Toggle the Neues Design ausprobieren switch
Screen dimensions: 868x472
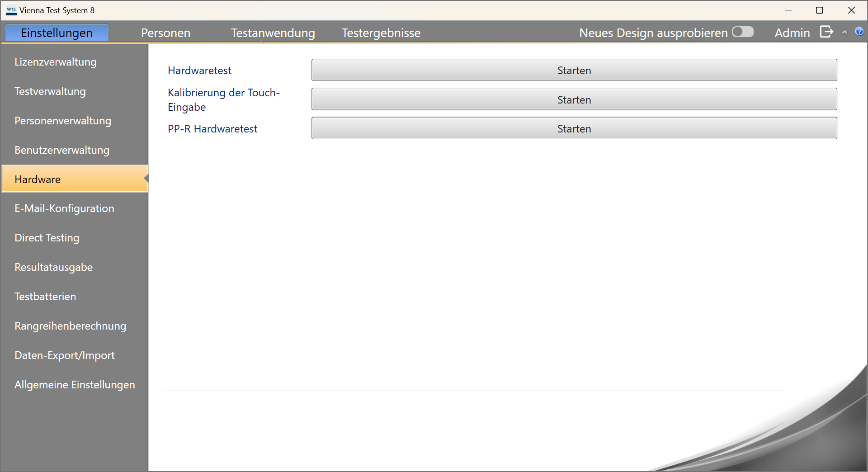point(743,32)
